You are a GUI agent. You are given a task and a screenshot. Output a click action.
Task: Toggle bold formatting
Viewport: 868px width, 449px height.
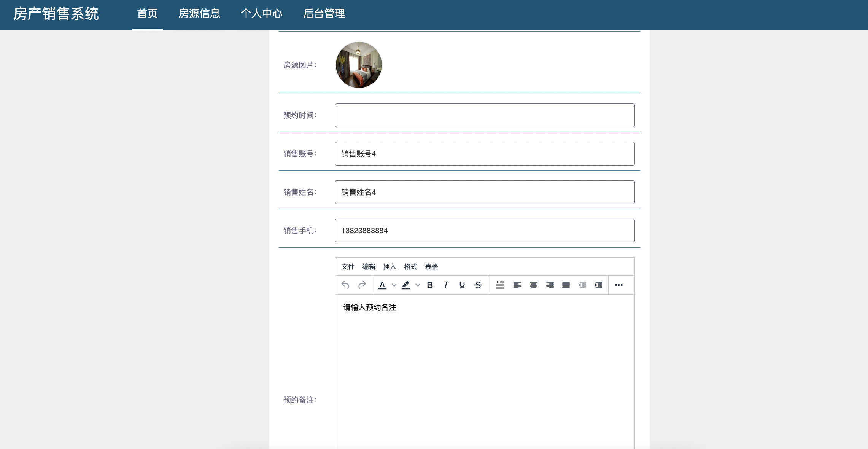pos(430,285)
